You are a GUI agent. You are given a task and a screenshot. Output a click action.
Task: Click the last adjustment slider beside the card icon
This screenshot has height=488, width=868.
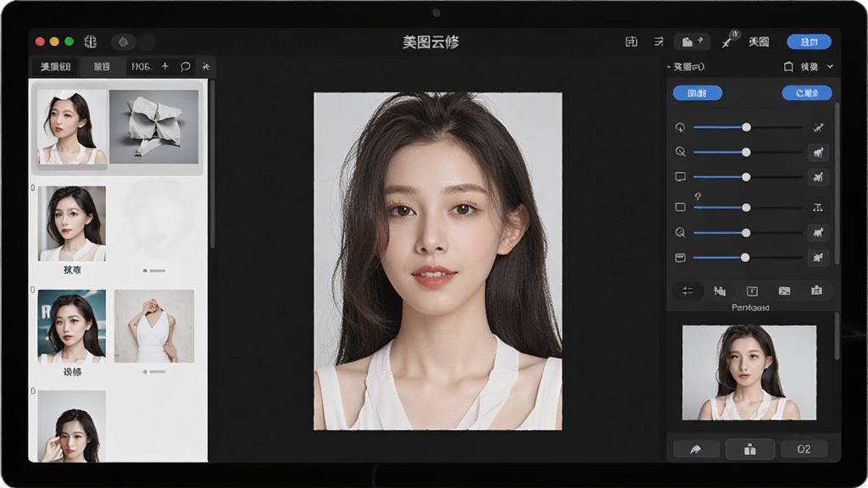tap(748, 258)
